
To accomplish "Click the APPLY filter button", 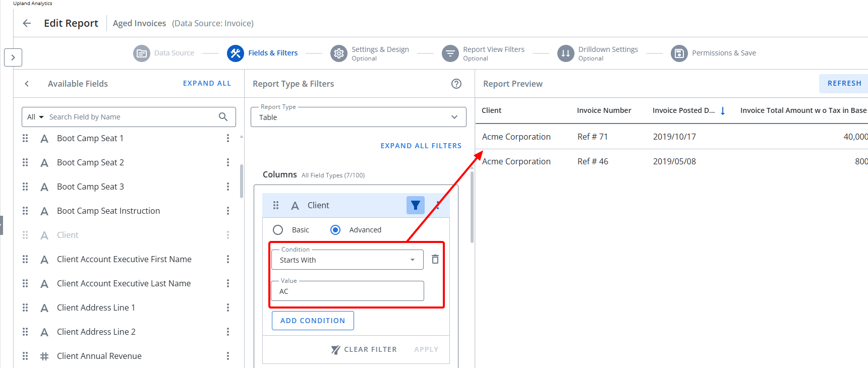I will pos(426,349).
